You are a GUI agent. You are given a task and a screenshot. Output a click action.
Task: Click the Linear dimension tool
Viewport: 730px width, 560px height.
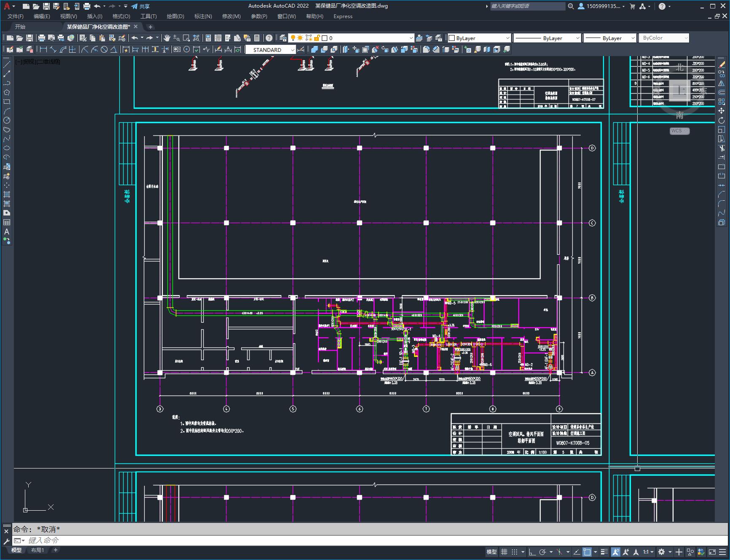pos(43,50)
